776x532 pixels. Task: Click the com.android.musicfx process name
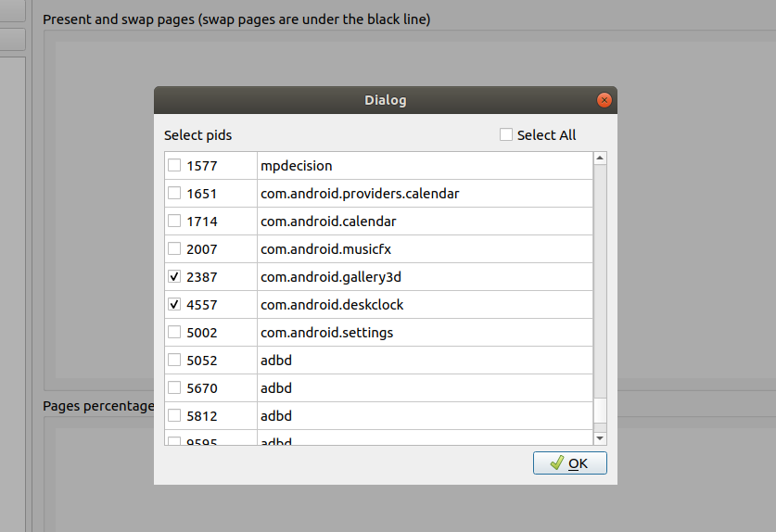click(325, 249)
